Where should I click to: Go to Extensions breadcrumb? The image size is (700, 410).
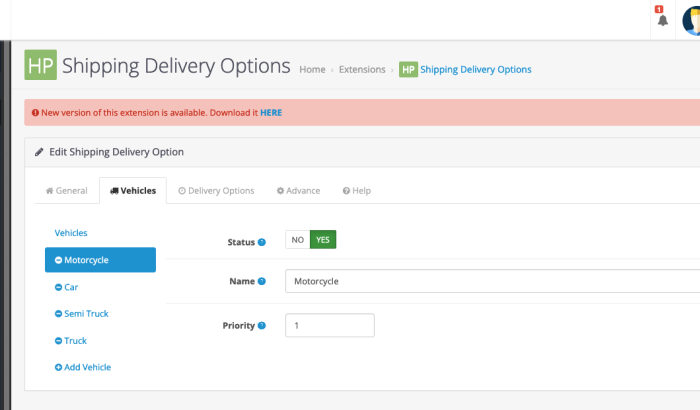point(362,70)
